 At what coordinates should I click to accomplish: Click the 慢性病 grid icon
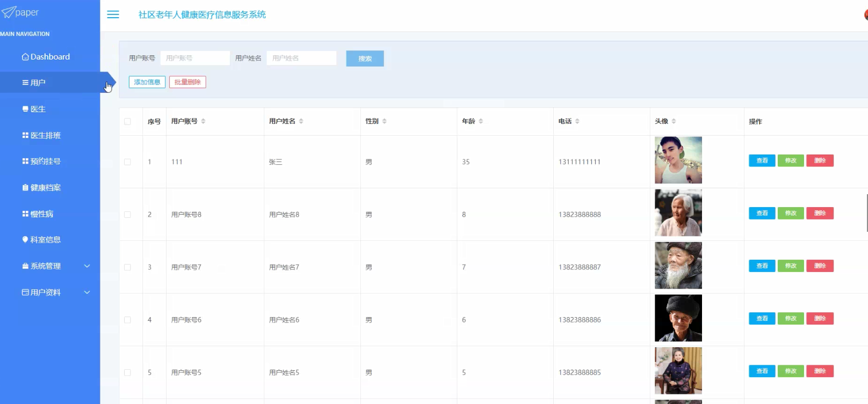click(x=25, y=214)
